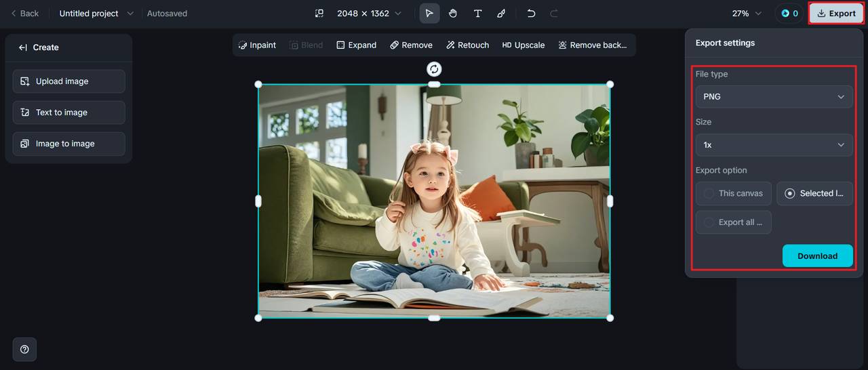868x370 pixels.
Task: Open the Size 1x dropdown
Action: tap(774, 145)
